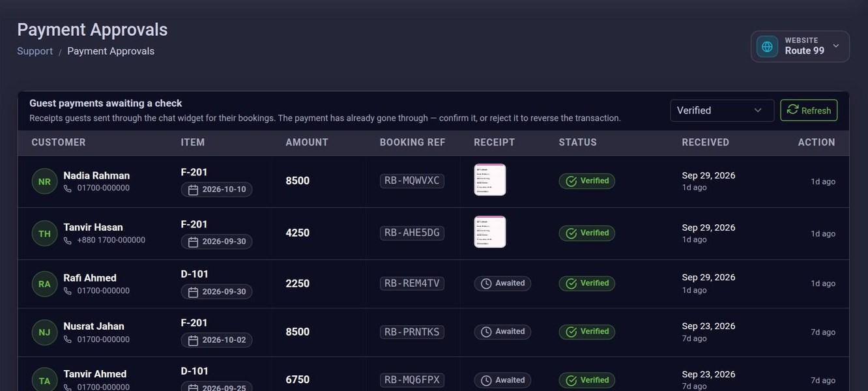This screenshot has width=868, height=391.
Task: Click the clock icon in Rafi Ahmed's Awaited badge
Action: pos(486,283)
